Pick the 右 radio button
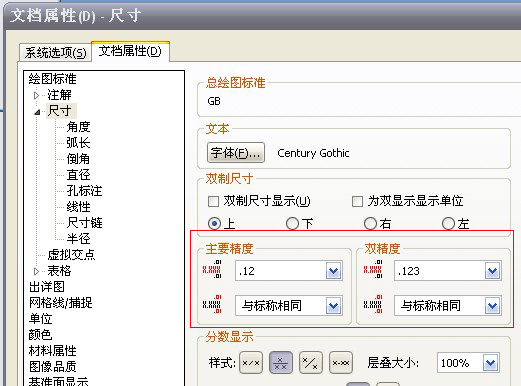The width and height of the screenshot is (521, 386). point(370,223)
